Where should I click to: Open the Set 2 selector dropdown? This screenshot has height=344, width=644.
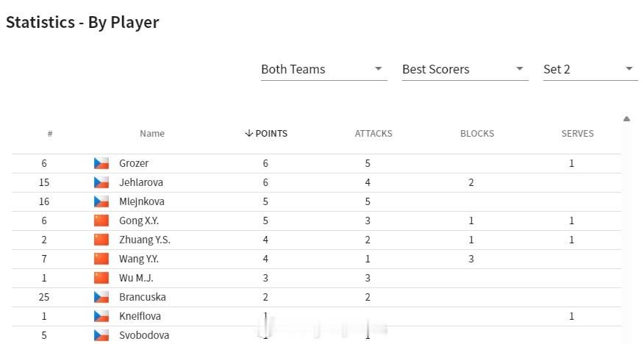click(590, 69)
